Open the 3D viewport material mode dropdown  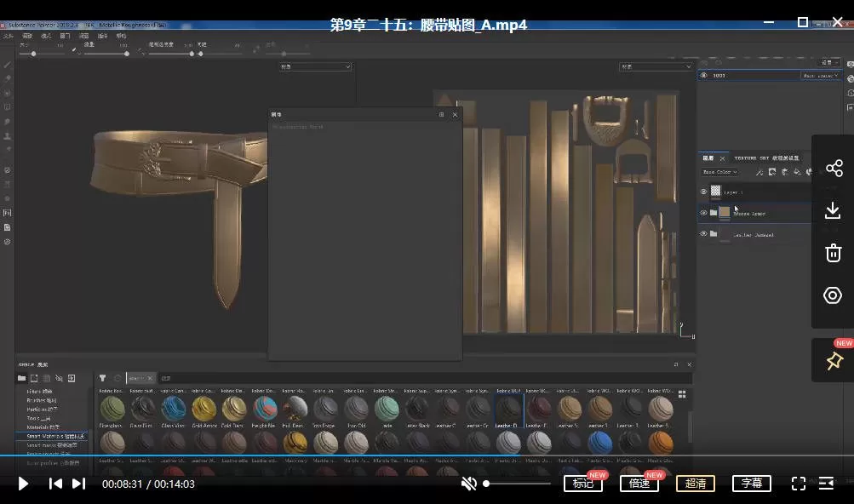[315, 66]
